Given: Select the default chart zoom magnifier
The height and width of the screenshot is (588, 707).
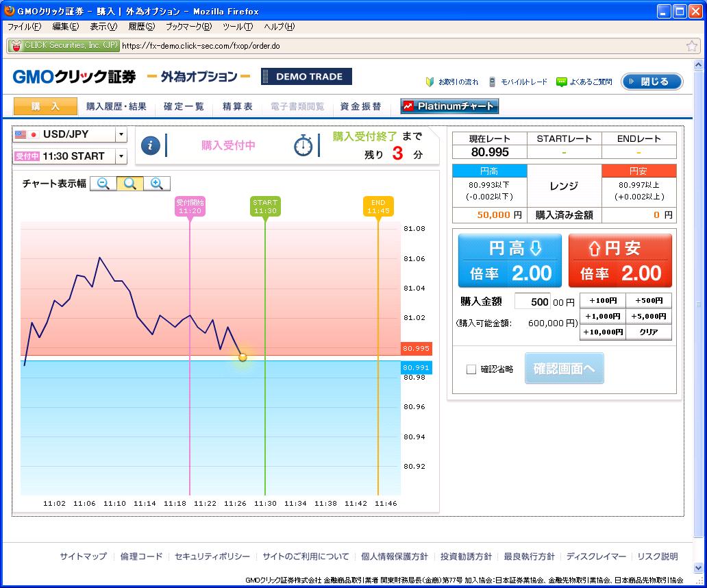Looking at the screenshot, I should [x=130, y=184].
